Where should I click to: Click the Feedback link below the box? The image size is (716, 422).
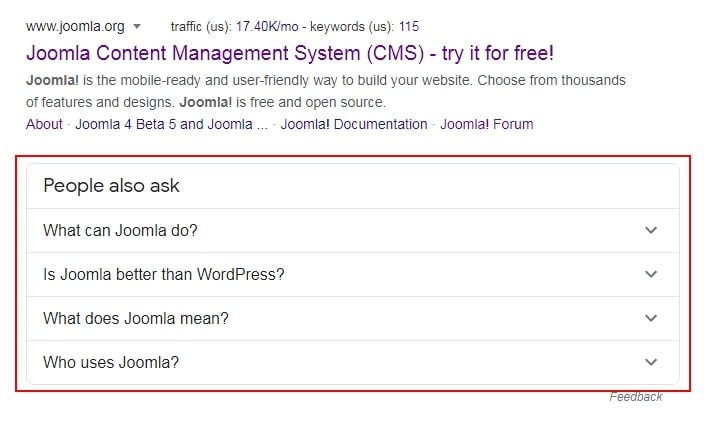(636, 397)
